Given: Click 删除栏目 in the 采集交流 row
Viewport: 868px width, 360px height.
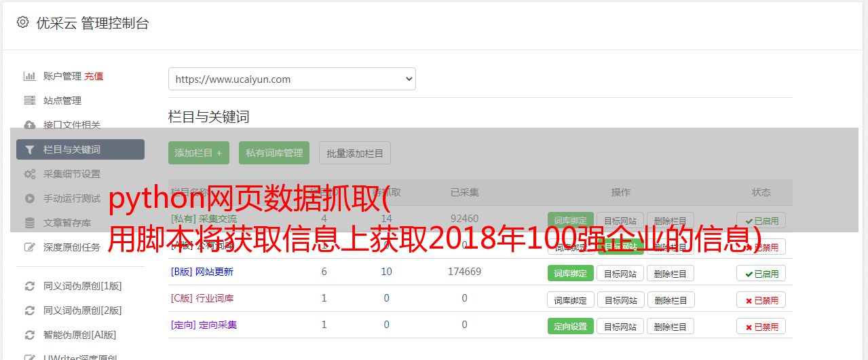Looking at the screenshot, I should coord(671,221).
